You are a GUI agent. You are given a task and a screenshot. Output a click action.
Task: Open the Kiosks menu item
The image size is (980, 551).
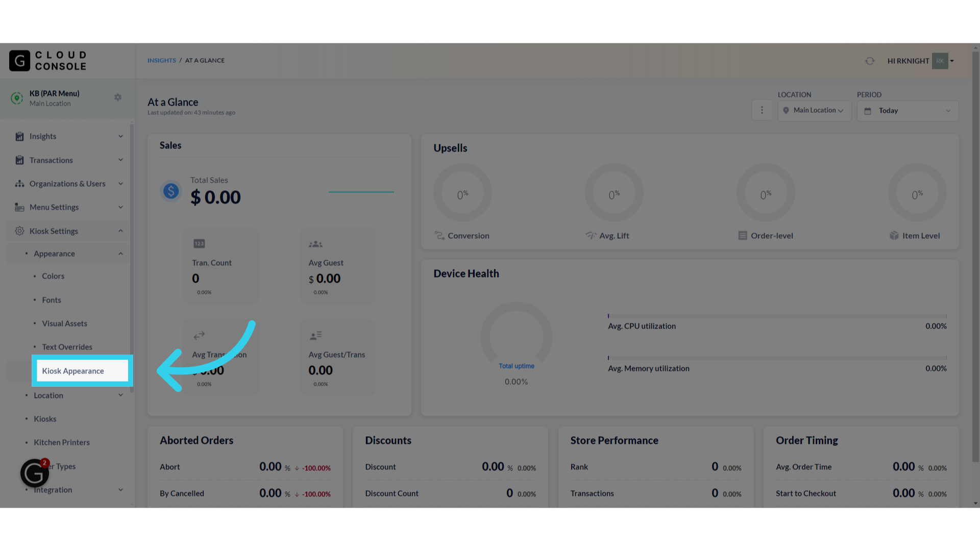click(x=45, y=419)
